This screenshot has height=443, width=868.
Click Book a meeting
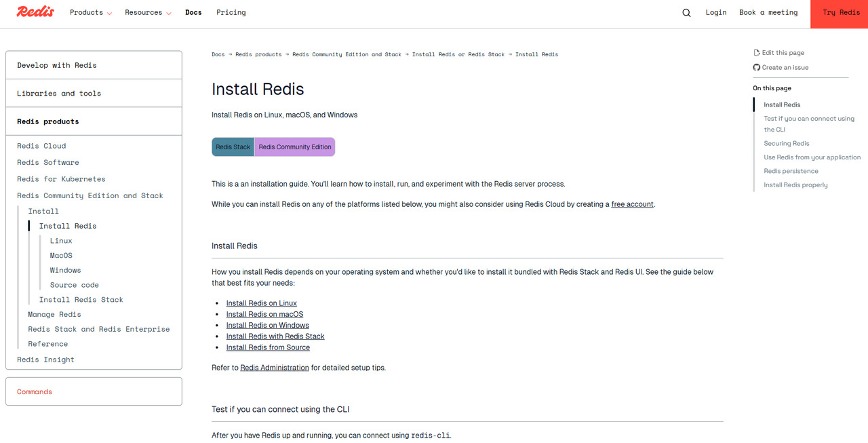pos(768,12)
